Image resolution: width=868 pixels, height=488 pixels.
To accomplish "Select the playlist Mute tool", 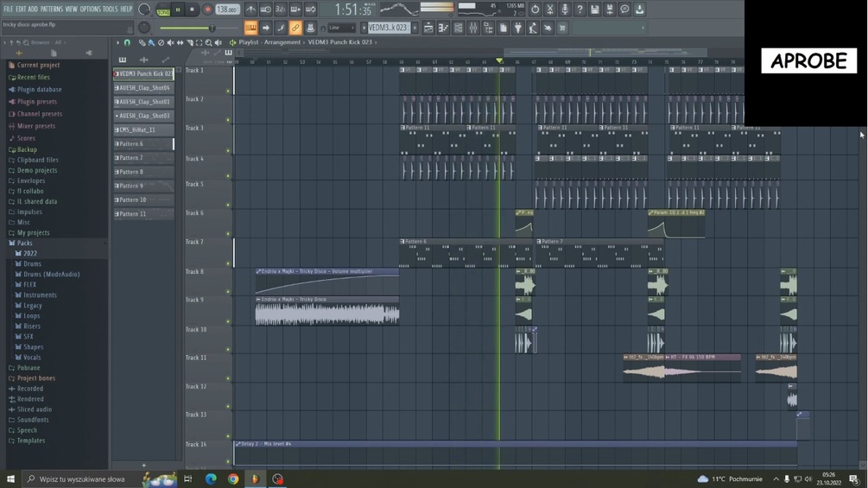I will (170, 42).
